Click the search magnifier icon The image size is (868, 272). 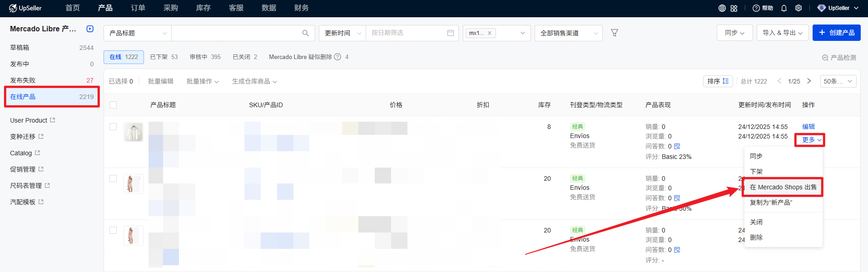305,33
